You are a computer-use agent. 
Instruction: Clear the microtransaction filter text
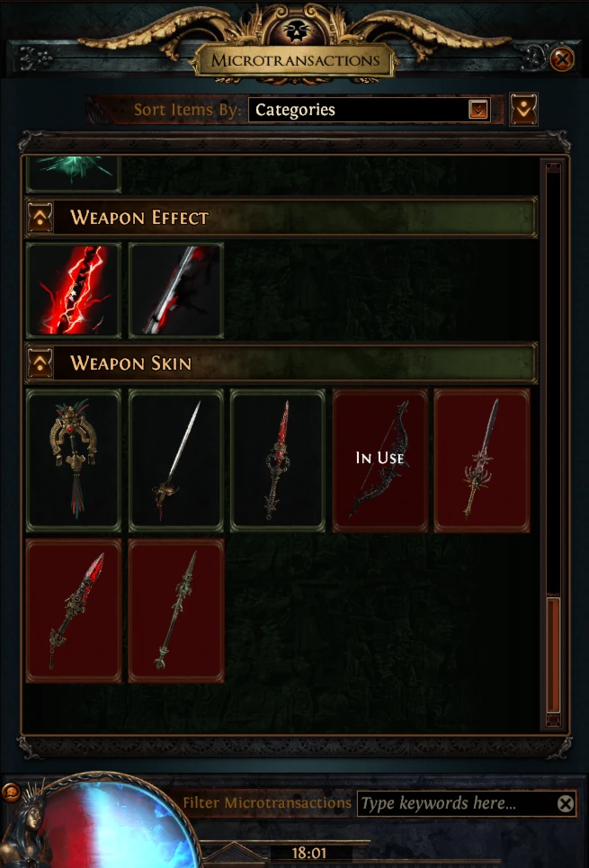point(566,804)
